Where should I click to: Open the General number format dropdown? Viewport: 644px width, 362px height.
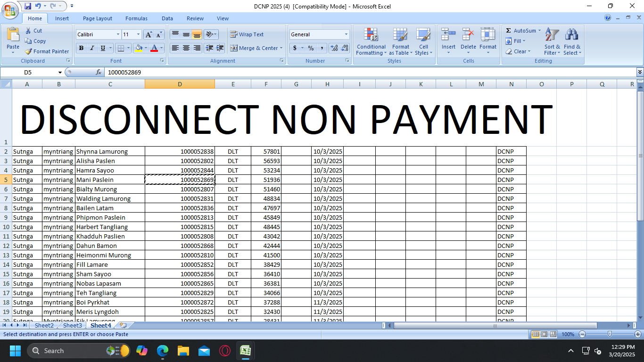tap(346, 34)
